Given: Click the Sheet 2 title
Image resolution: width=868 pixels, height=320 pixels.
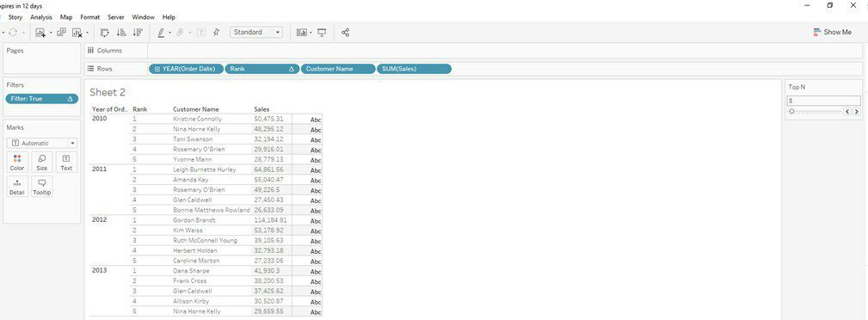Looking at the screenshot, I should click(x=108, y=92).
